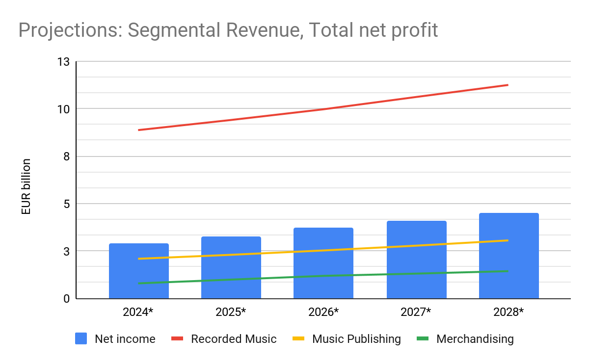
Task: Click the 'Music Publishing' legend label
Action: pos(356,339)
